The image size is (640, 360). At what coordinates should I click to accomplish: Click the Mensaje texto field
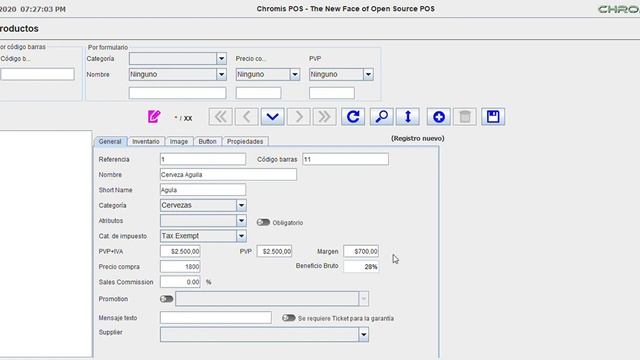point(216,318)
